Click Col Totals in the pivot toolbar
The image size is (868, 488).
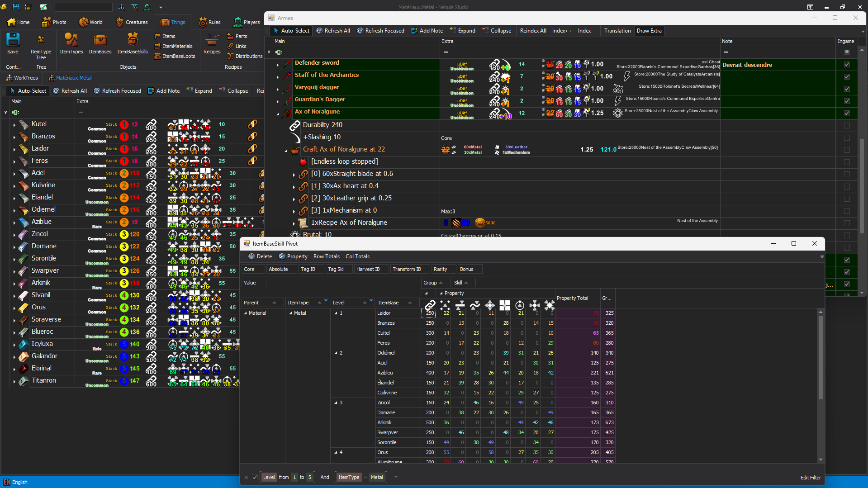click(357, 256)
